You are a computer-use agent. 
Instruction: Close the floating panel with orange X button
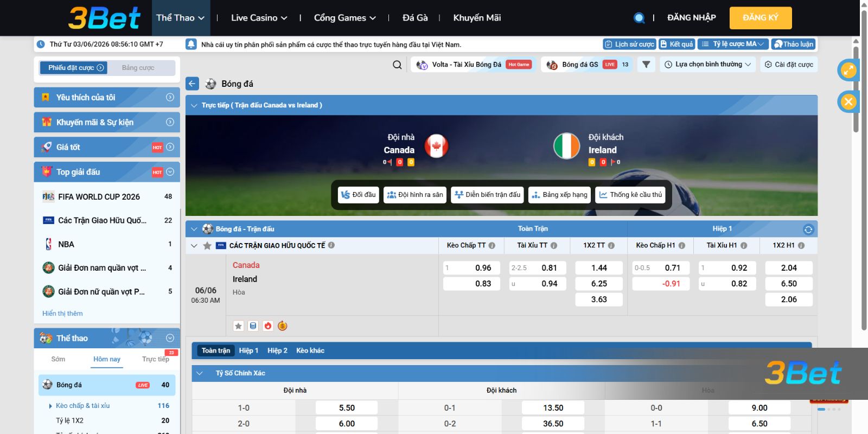(x=848, y=101)
